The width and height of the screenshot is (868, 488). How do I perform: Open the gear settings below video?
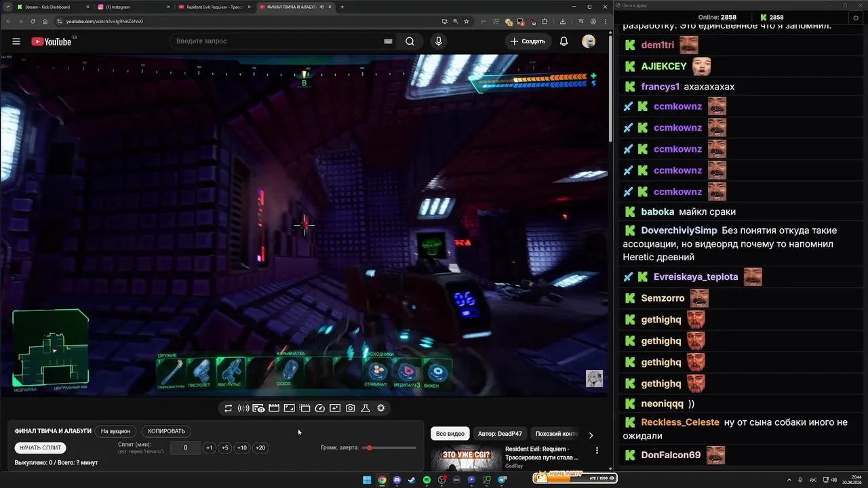381,408
